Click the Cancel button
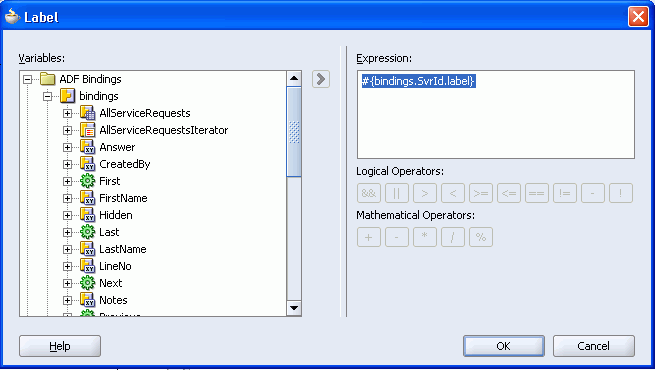The image size is (655, 370). coord(594,346)
